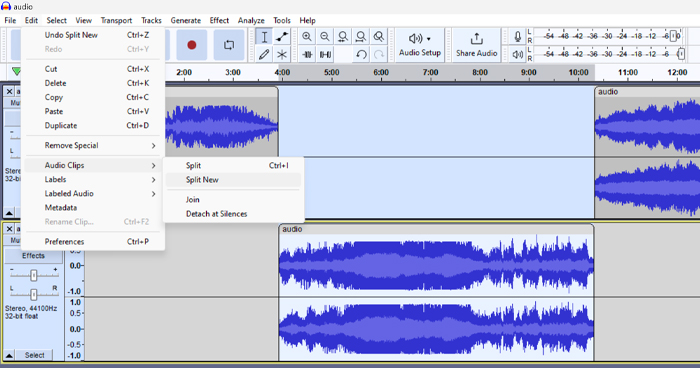Click the 7:00 mark on timeline ruler
Viewport: 700px width, 368px height.
[430, 72]
